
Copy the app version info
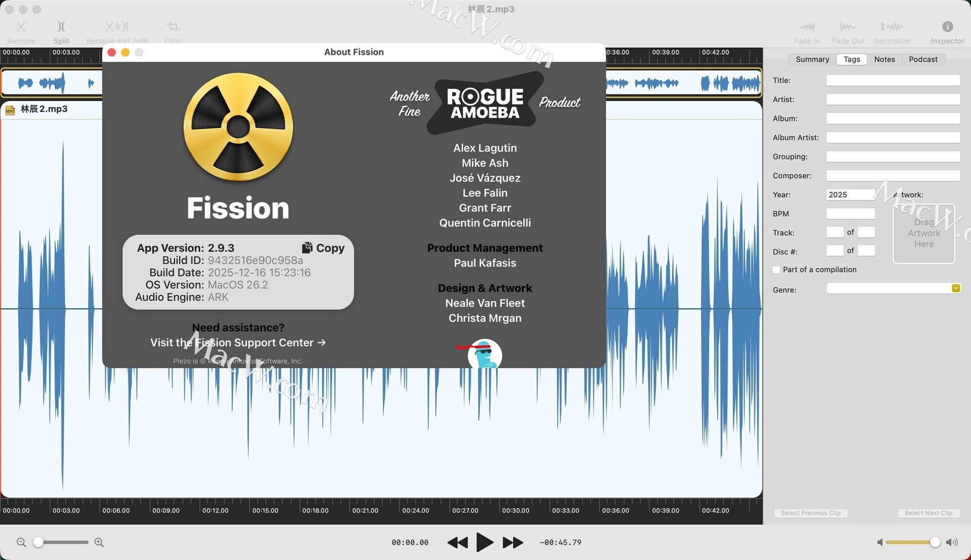click(324, 248)
